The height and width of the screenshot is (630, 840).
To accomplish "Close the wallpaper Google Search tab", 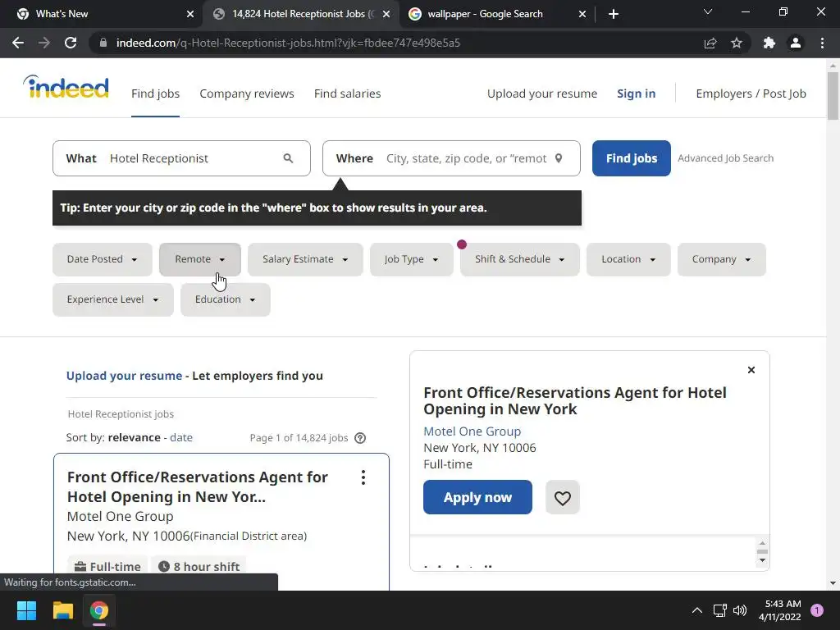I will 582,14.
